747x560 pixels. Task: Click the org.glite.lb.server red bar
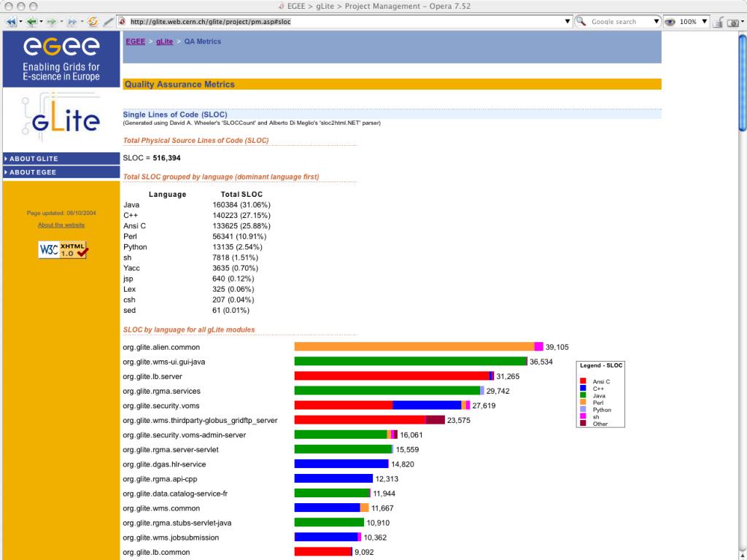point(392,376)
